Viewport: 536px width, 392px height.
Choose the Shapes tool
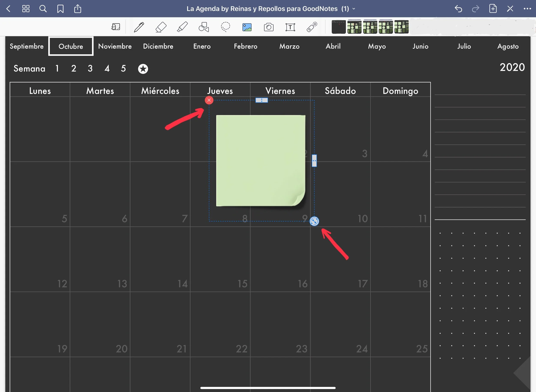click(204, 27)
